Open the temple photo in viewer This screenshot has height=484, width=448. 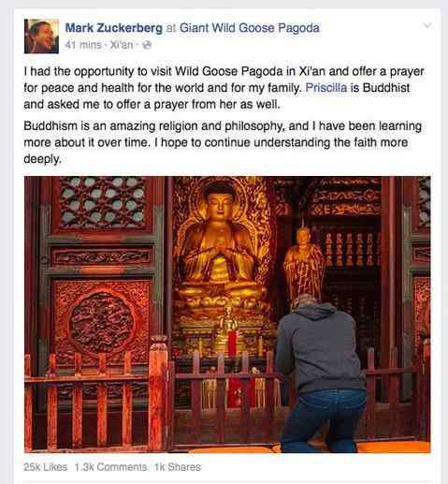pyautogui.click(x=227, y=315)
